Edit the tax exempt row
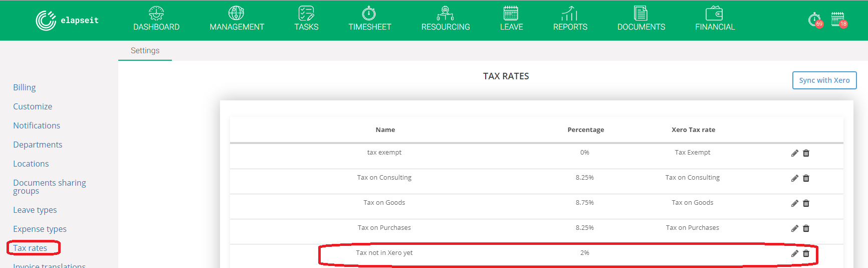The image size is (868, 268). 795,153
